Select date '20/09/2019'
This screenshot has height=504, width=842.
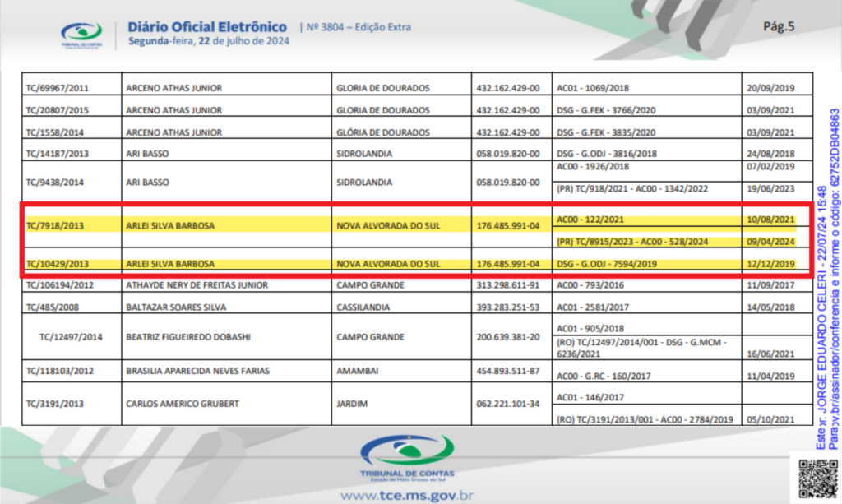(x=770, y=88)
